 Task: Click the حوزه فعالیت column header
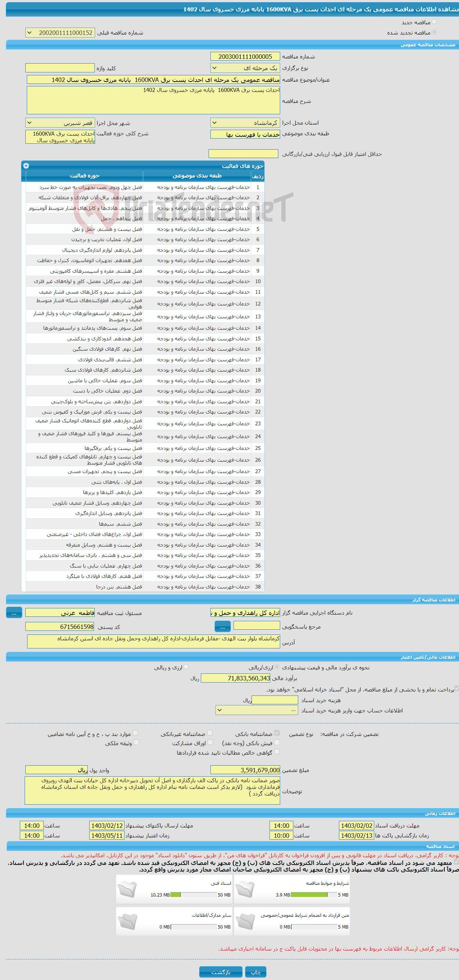click(x=84, y=176)
